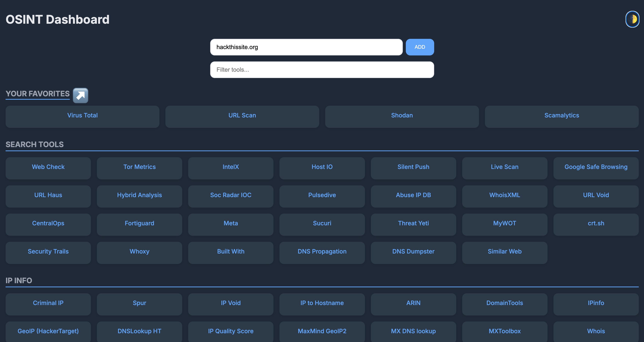
Task: Open Hybrid Analysis search tool
Action: [x=139, y=195]
